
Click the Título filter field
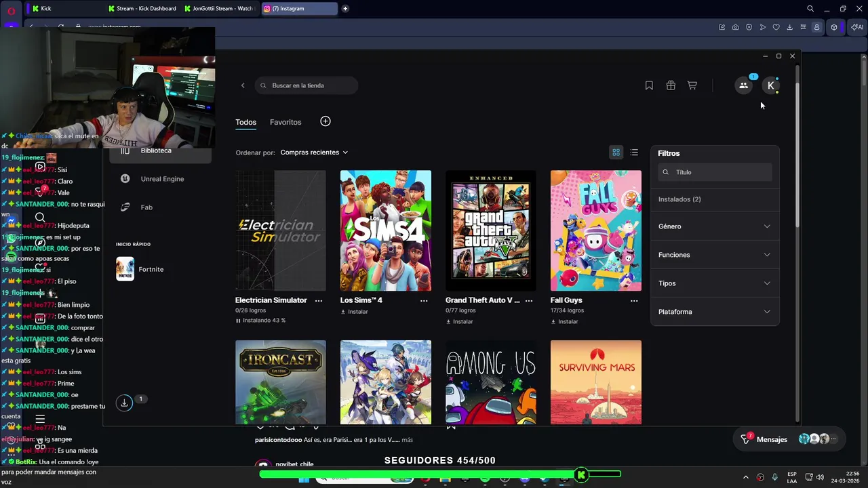(715, 172)
